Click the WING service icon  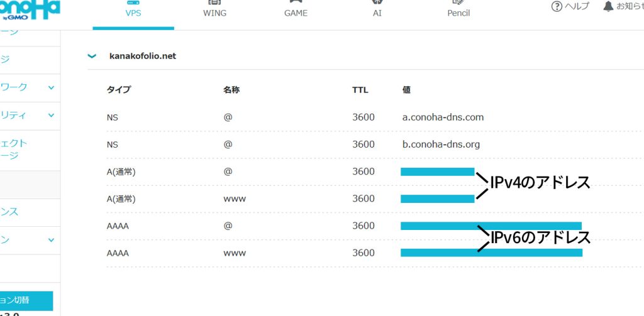tap(214, 3)
